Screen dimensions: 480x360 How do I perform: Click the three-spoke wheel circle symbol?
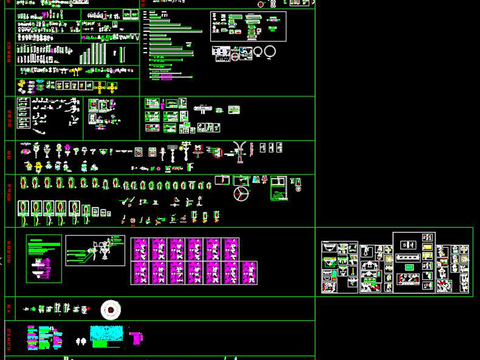tap(241, 194)
